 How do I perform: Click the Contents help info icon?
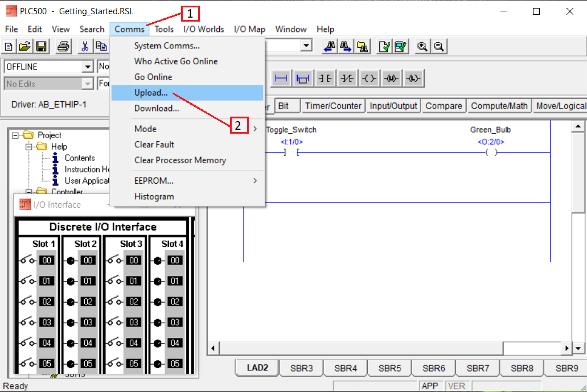click(55, 158)
